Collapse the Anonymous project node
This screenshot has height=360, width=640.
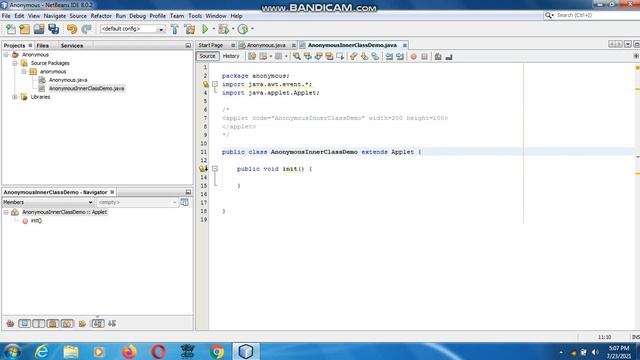tap(6, 55)
